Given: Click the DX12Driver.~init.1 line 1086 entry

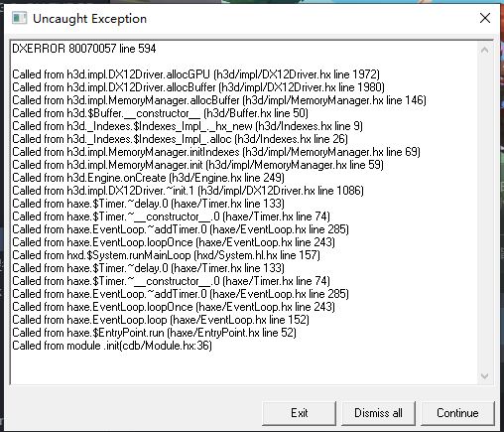Looking at the screenshot, I should tap(188, 191).
